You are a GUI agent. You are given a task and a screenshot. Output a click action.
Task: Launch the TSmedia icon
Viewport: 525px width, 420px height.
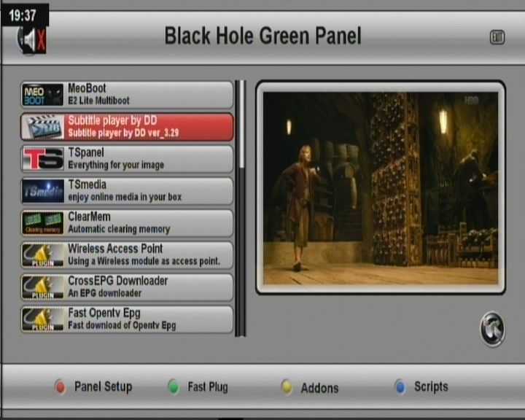42,191
